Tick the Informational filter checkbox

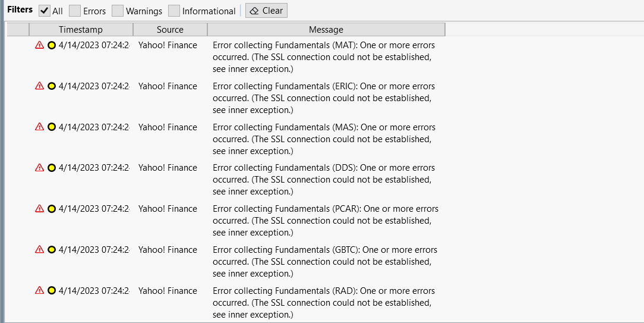pos(174,11)
